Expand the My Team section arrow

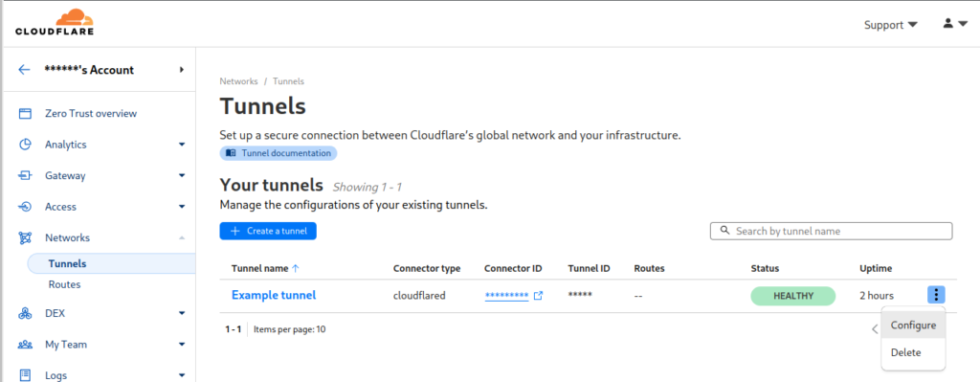tap(182, 345)
